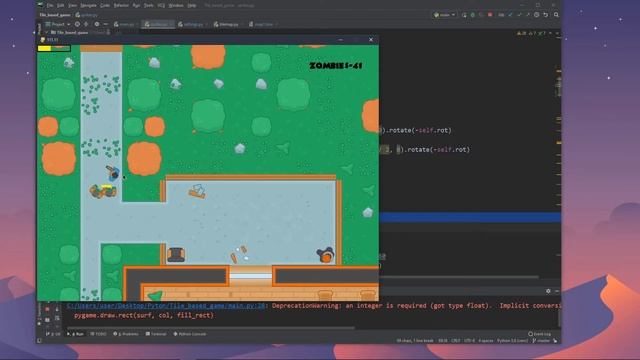Screen dimensions: 640x360
Task: Click the ZOMBIES counter text in game
Action: pos(336,65)
